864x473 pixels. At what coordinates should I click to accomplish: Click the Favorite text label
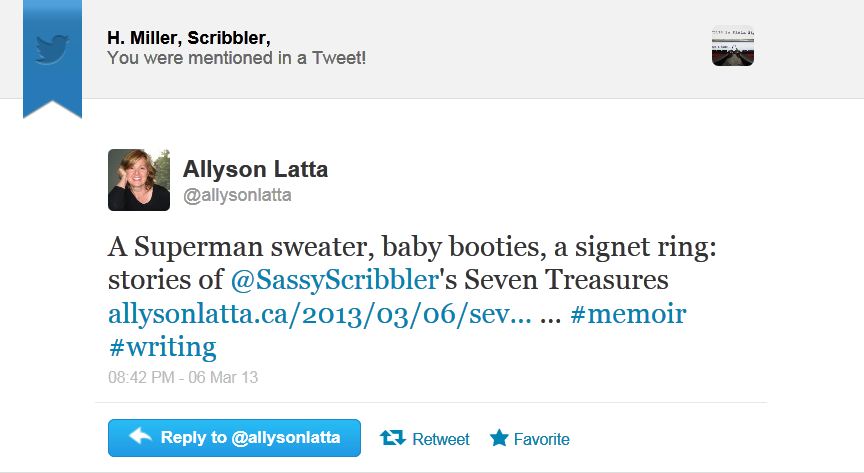pos(541,439)
